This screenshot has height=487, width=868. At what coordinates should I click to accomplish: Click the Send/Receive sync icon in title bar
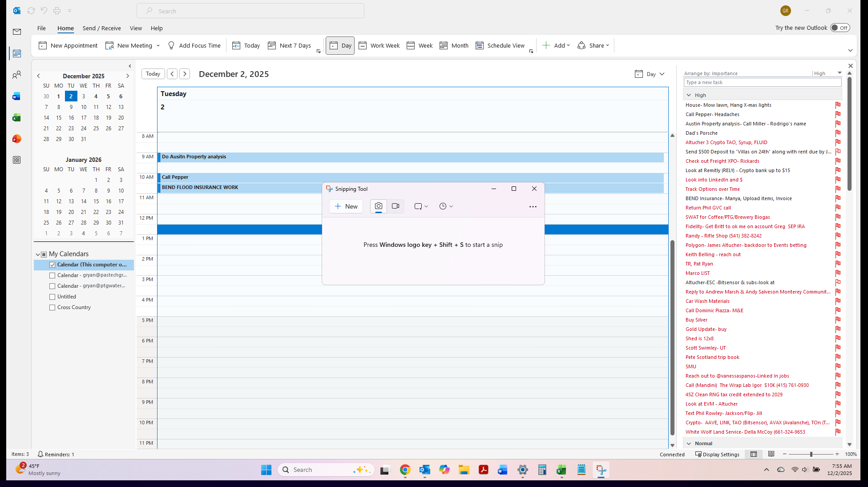coord(31,10)
